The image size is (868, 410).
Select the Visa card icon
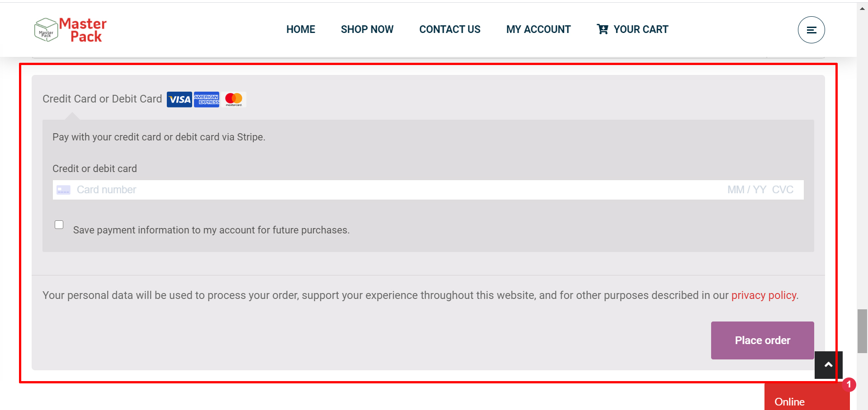pyautogui.click(x=179, y=99)
